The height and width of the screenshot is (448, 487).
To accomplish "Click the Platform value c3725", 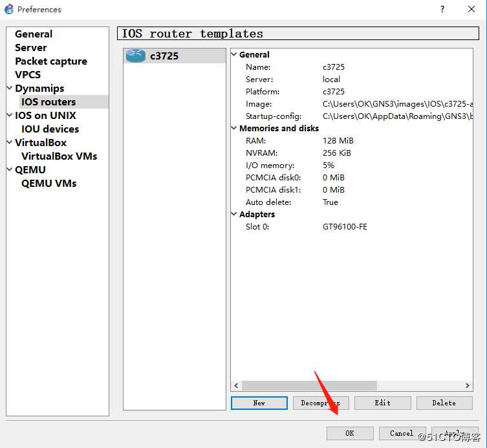I will point(334,92).
